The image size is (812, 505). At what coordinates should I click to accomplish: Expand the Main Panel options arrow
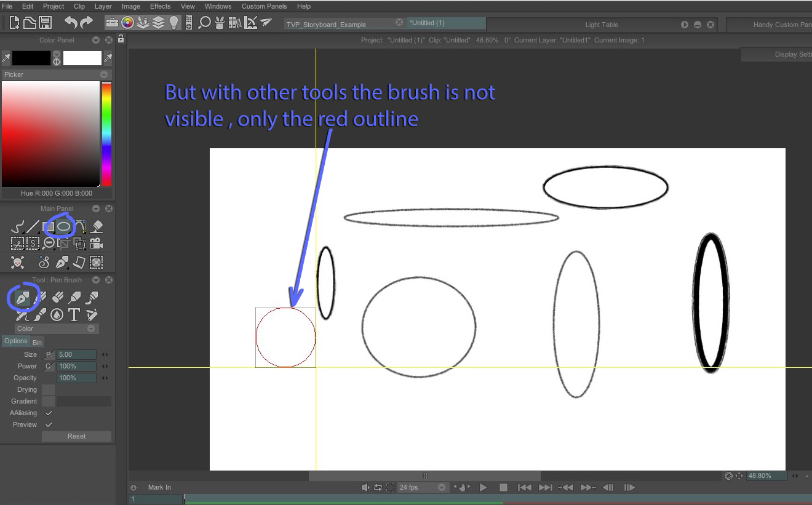coord(96,209)
